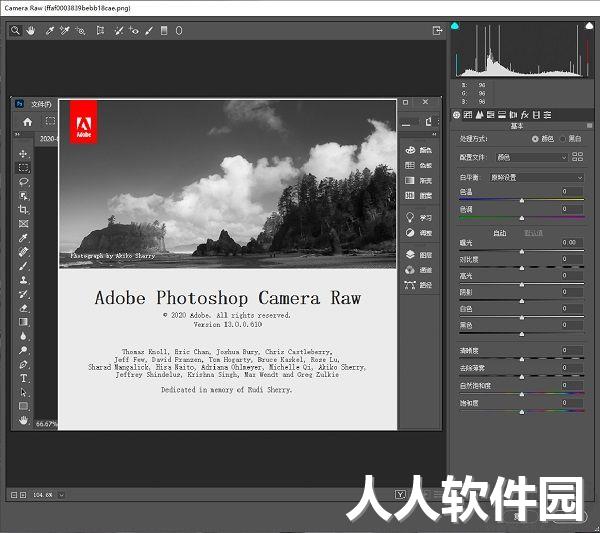600x533 pixels.
Task: Open the HSL Adjustments panel tab
Action: coord(491,115)
